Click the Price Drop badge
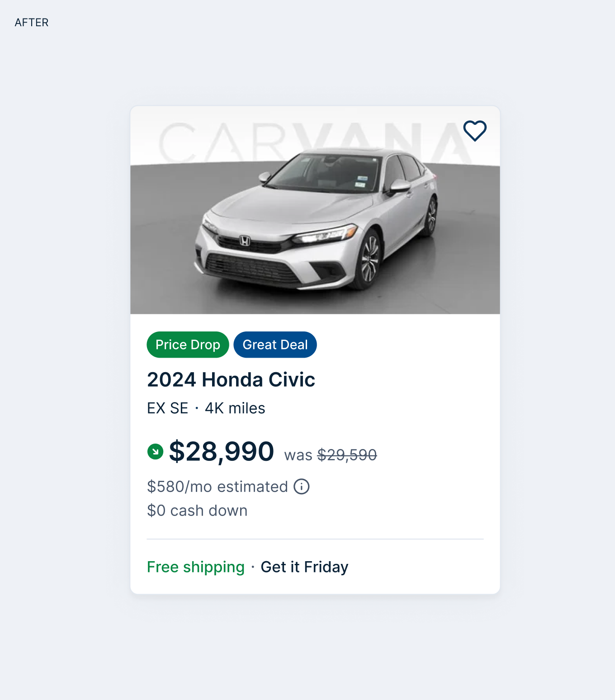This screenshot has width=615, height=700. [x=188, y=345]
